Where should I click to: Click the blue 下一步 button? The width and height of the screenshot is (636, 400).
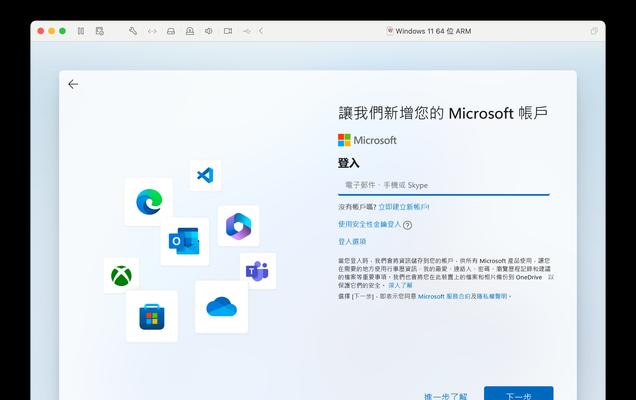click(x=518, y=394)
